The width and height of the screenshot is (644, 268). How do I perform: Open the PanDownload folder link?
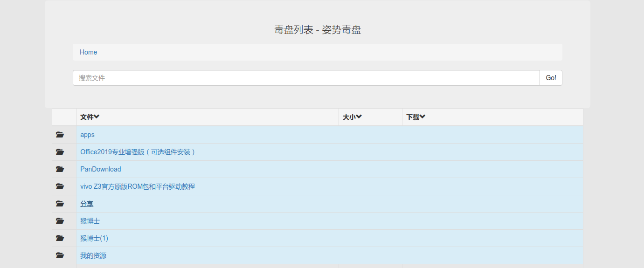(x=101, y=169)
